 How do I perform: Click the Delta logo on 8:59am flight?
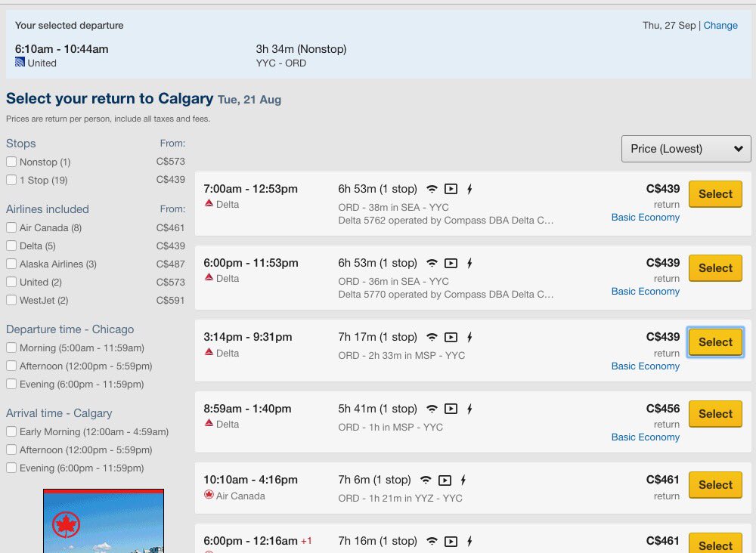(209, 423)
